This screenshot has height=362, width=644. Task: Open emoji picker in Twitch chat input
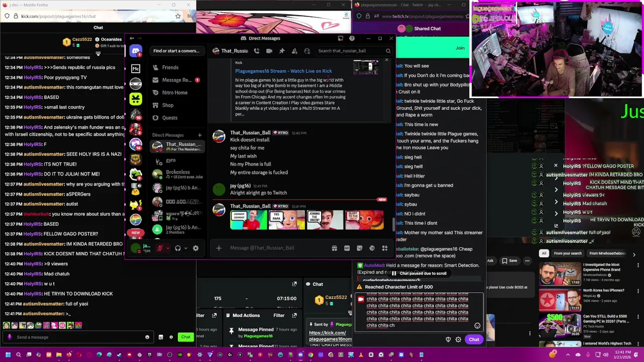tap(477, 326)
